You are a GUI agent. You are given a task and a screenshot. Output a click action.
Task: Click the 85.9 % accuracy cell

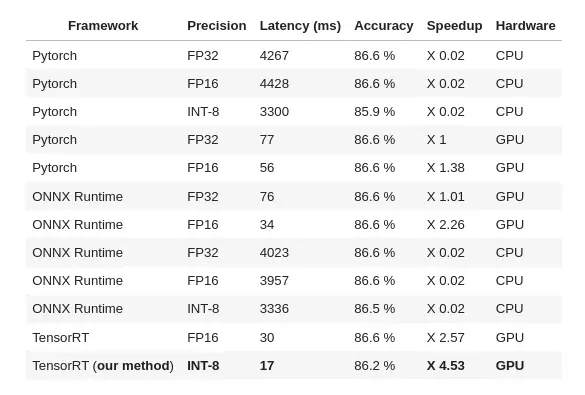[x=375, y=112]
